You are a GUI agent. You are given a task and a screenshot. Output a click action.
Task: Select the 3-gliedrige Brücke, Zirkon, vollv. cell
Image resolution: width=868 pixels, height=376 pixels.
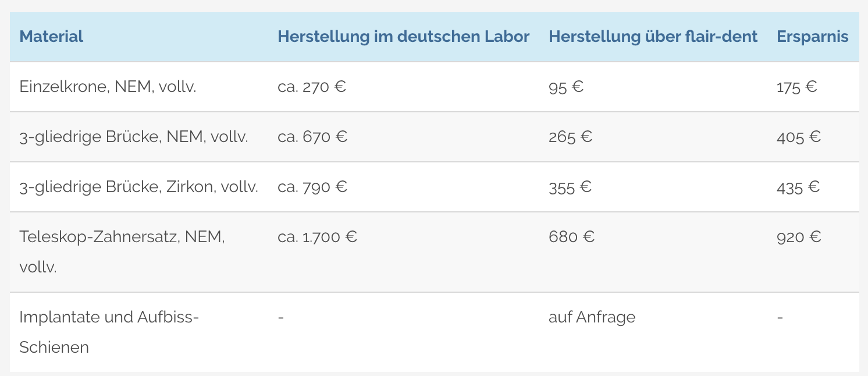click(x=138, y=187)
